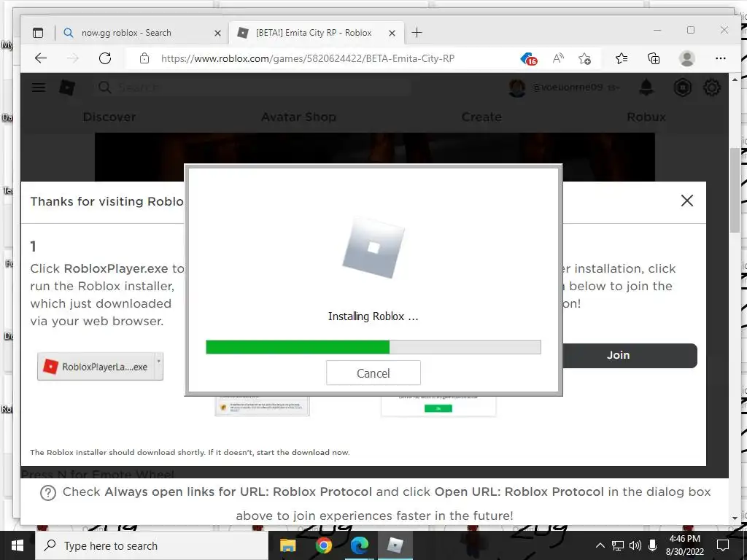Open Google Chrome from taskbar
Image resolution: width=747 pixels, height=560 pixels.
pyautogui.click(x=323, y=545)
